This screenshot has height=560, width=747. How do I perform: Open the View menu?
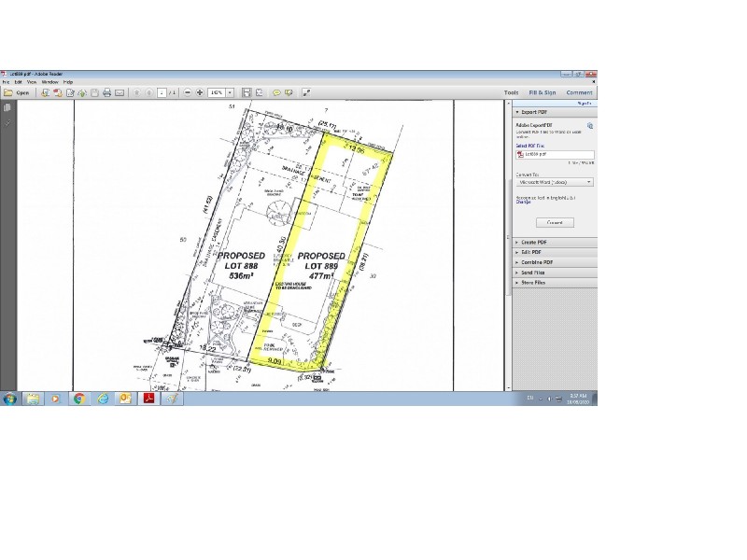pos(31,82)
